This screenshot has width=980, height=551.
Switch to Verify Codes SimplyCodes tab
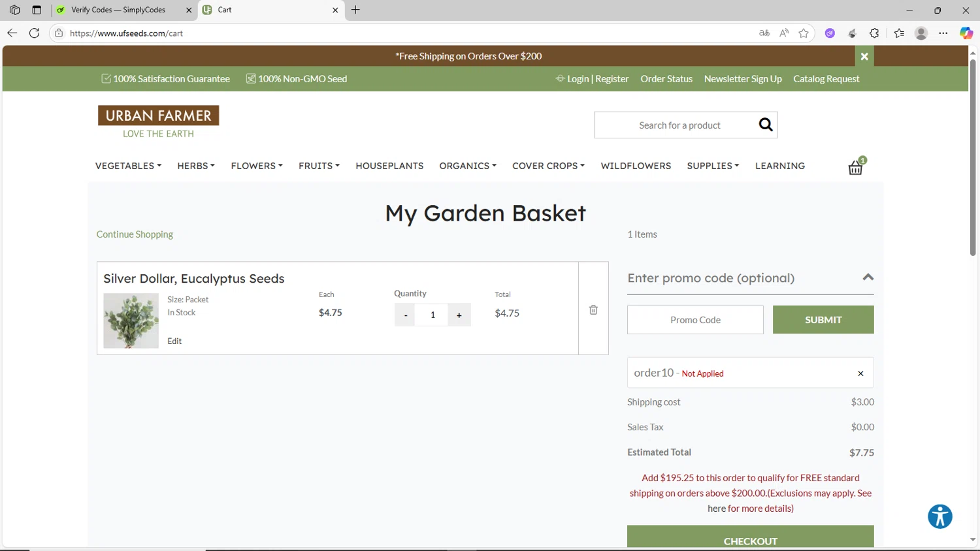(x=118, y=10)
